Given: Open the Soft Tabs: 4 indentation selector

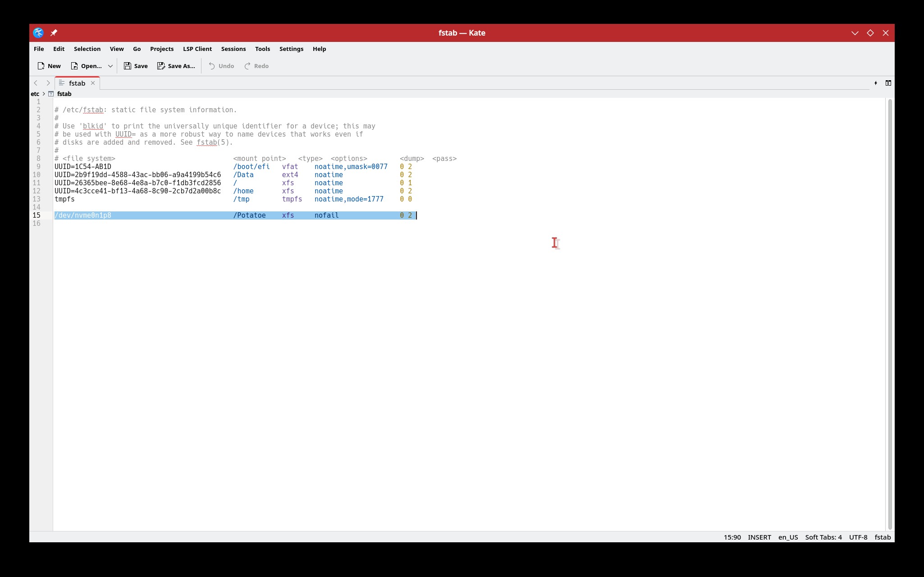Looking at the screenshot, I should click(x=823, y=537).
